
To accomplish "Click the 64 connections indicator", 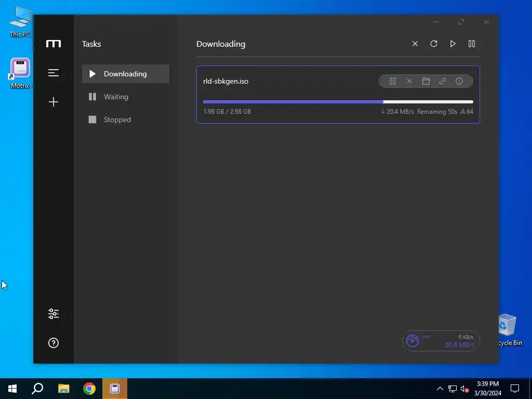I will point(467,112).
